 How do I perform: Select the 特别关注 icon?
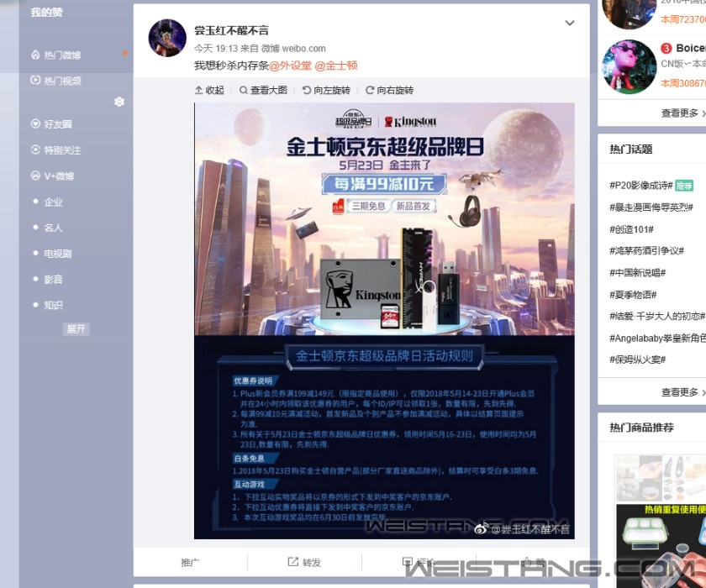[x=35, y=150]
